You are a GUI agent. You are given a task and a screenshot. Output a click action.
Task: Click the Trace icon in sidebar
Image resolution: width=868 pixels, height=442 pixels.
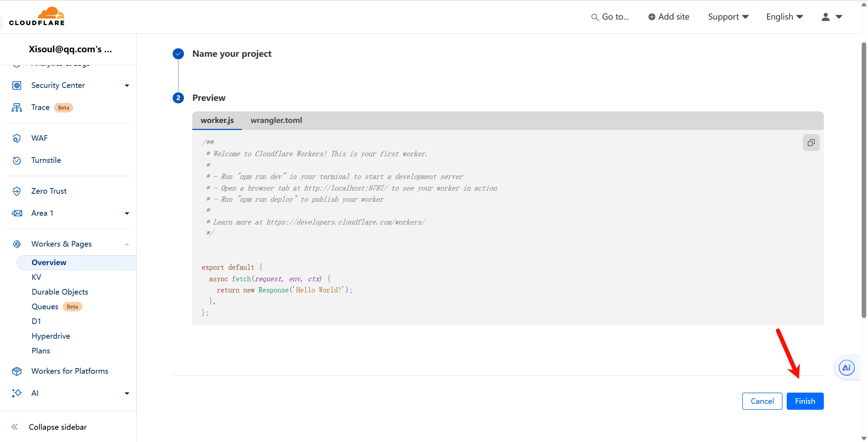[17, 107]
